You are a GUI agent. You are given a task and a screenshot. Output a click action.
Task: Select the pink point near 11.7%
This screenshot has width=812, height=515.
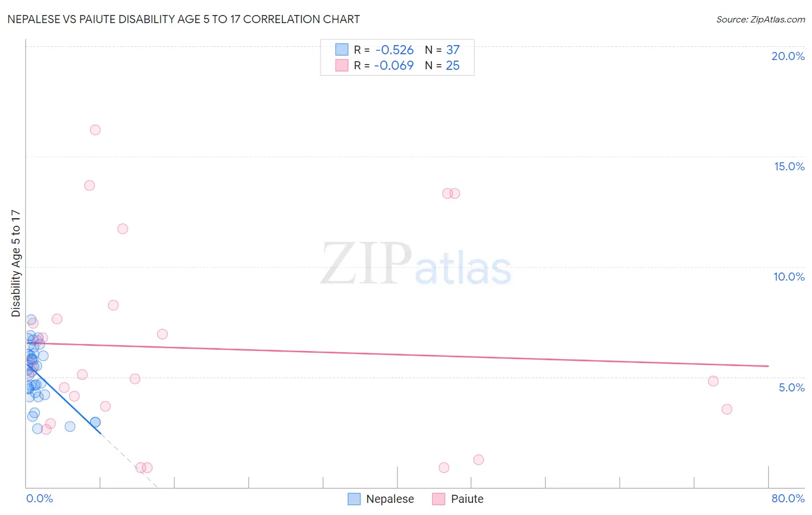122,229
